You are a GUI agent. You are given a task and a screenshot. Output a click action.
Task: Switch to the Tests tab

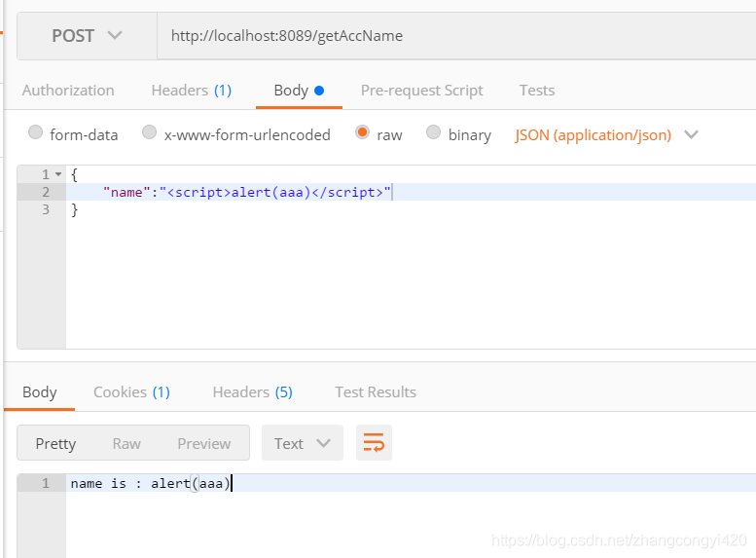click(536, 90)
